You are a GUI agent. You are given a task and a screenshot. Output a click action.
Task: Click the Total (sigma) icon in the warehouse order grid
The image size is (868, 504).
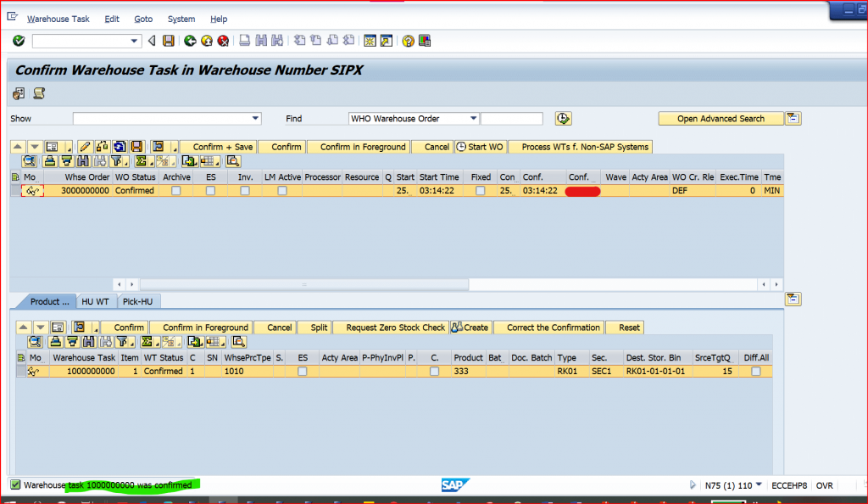coord(142,161)
